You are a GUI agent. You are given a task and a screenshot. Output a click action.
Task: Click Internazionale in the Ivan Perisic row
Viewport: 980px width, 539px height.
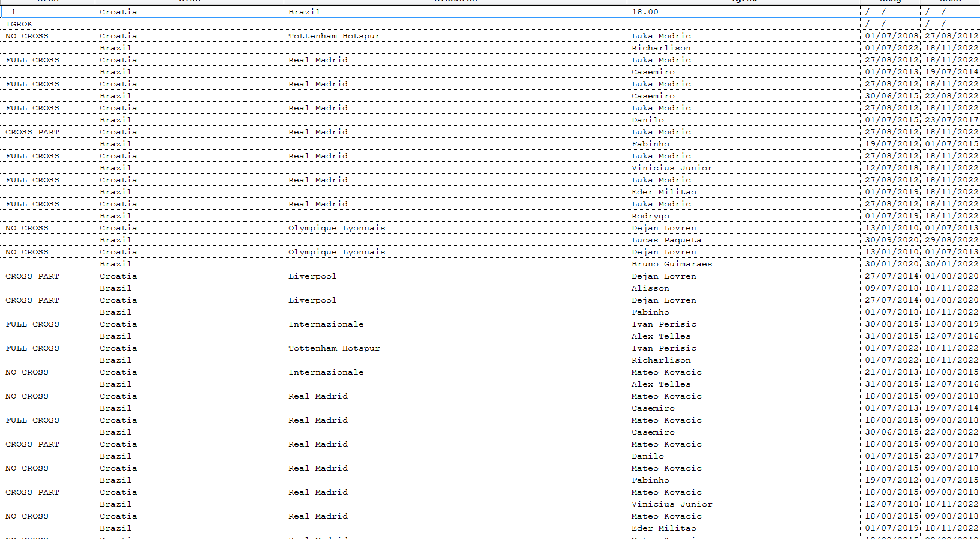tap(326, 324)
